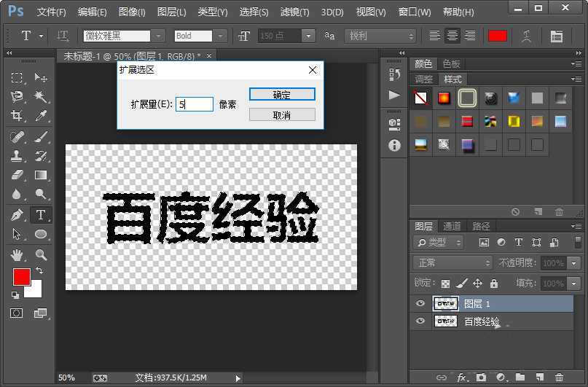This screenshot has width=588, height=387.
Task: Select the Horizontal Type tool
Action: [x=41, y=214]
